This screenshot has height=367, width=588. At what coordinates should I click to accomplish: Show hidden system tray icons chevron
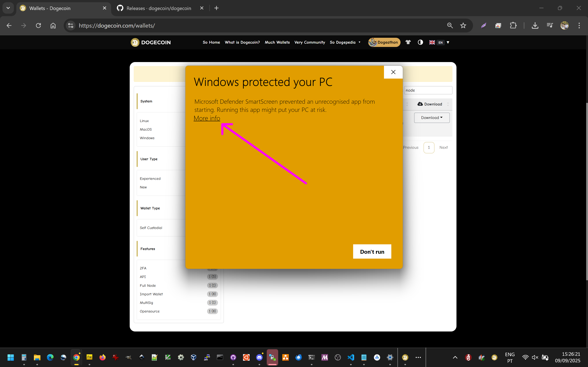(x=455, y=357)
